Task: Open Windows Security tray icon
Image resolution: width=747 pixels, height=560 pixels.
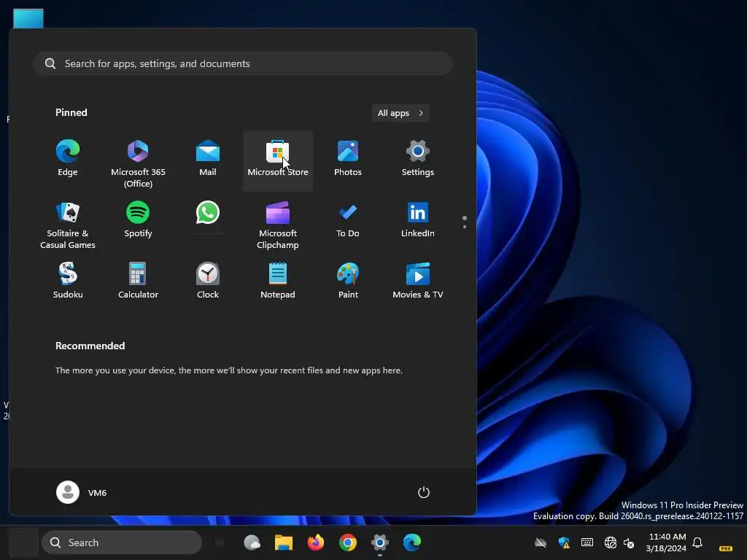Action: click(x=564, y=542)
